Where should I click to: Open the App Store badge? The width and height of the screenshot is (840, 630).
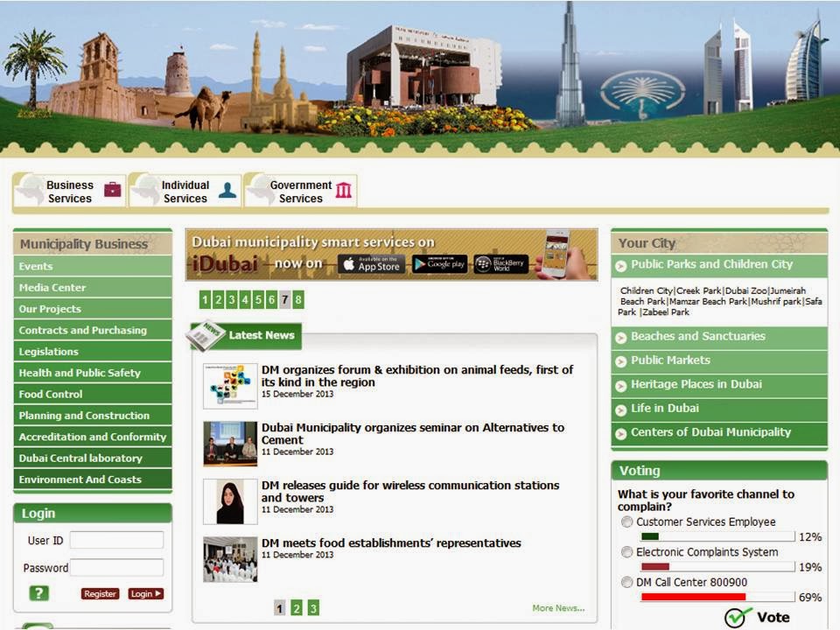click(x=372, y=263)
